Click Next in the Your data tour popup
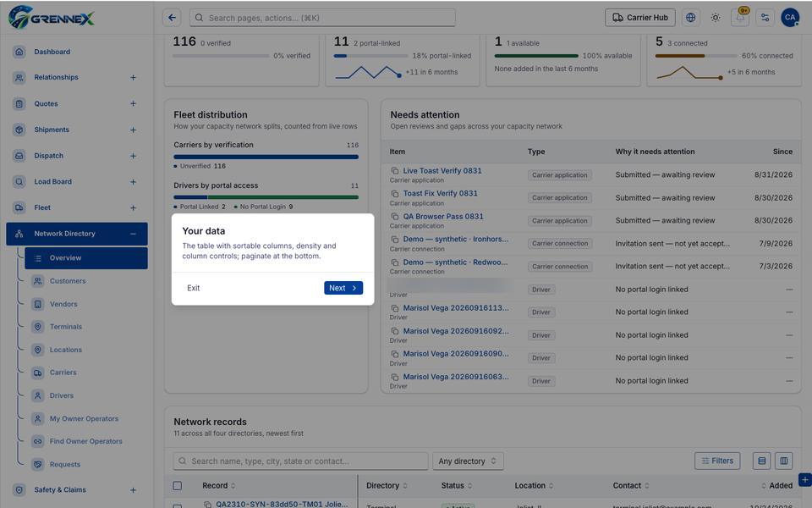The height and width of the screenshot is (508, 812). click(343, 288)
